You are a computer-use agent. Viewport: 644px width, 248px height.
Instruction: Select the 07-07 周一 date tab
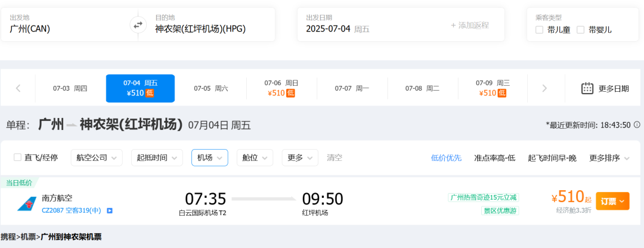pos(352,88)
